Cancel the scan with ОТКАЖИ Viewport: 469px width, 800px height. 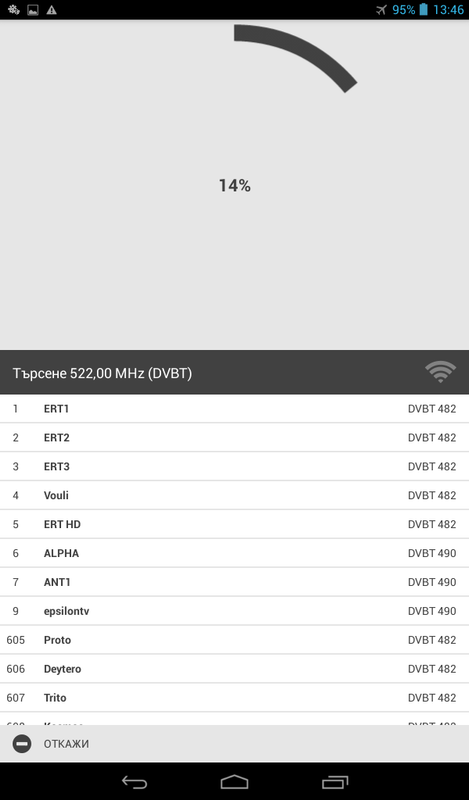66,744
